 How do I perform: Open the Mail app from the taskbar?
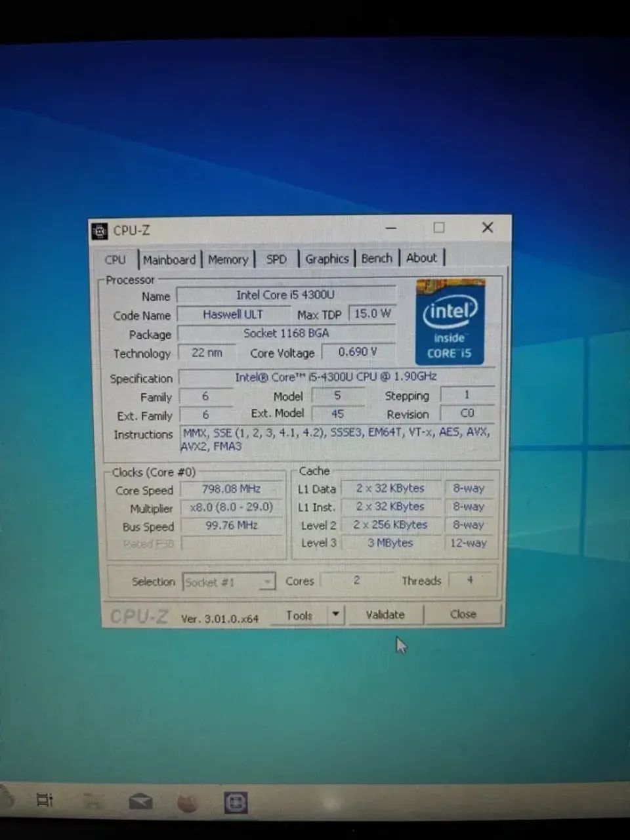coord(140,801)
